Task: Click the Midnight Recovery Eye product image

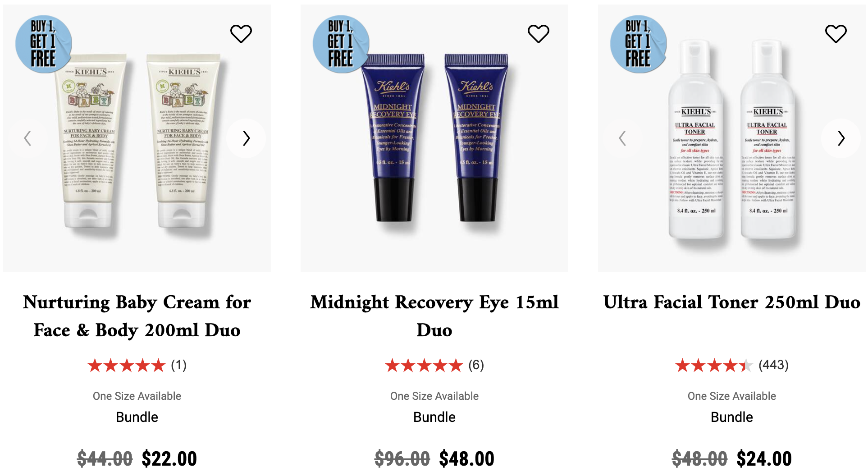Action: [434, 138]
